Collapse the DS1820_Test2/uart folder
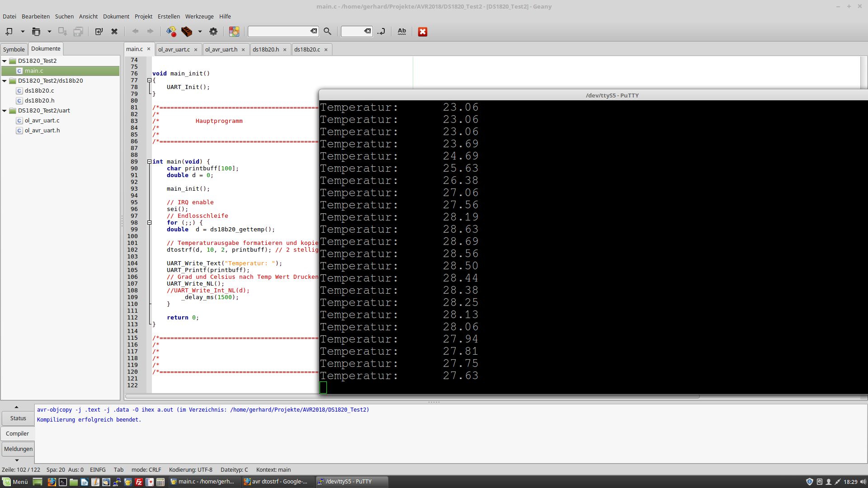The image size is (868, 488). point(5,110)
